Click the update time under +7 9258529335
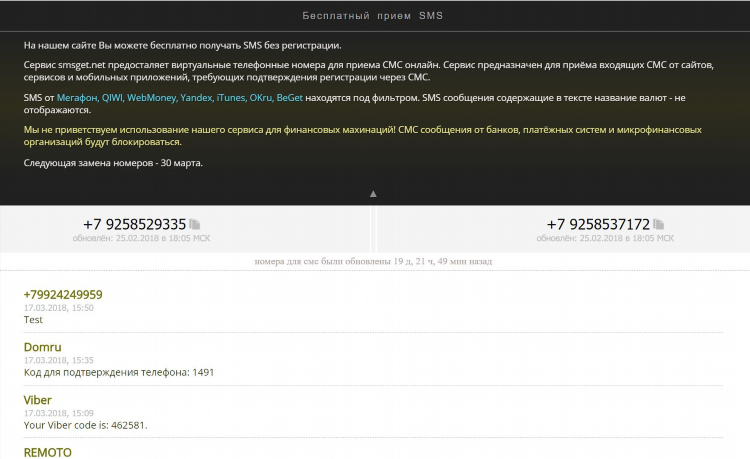This screenshot has height=459, width=750. [141, 238]
